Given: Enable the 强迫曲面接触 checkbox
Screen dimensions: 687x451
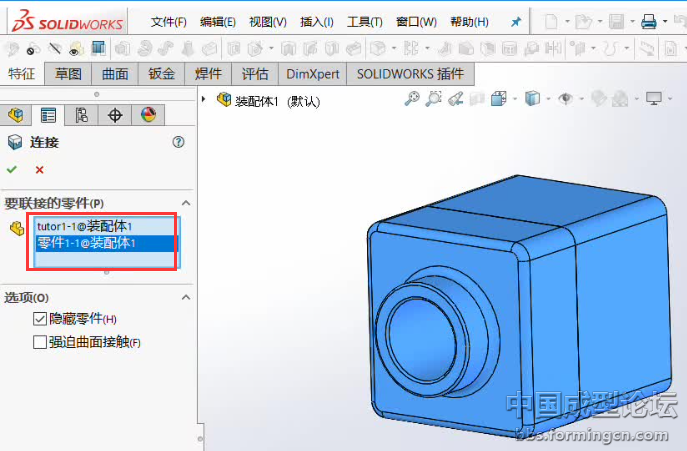Looking at the screenshot, I should tap(40, 342).
